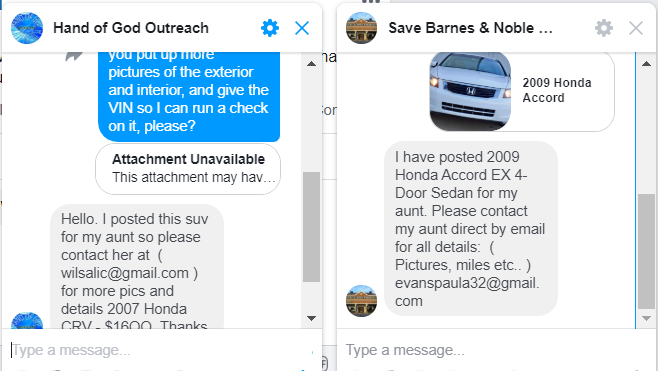Click sender avatar next to Honda Accord message

(361, 301)
